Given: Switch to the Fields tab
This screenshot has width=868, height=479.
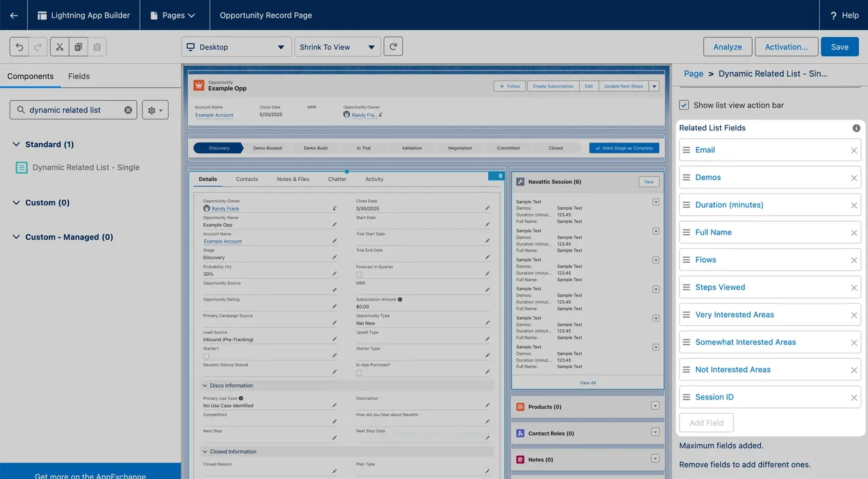Looking at the screenshot, I should (x=79, y=76).
